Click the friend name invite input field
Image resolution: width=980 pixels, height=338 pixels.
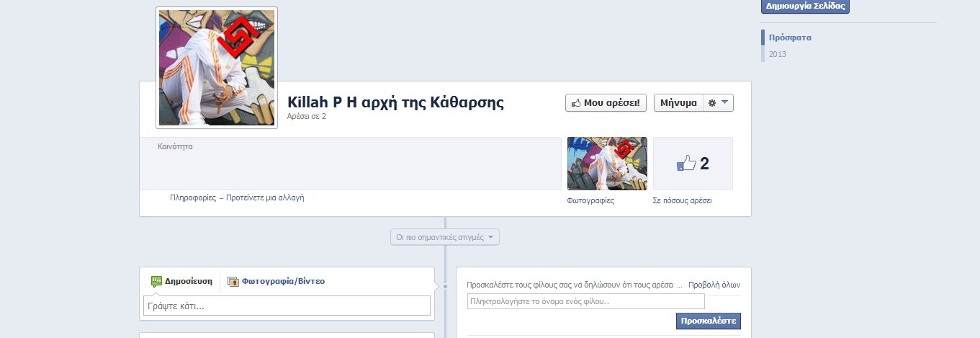pos(585,301)
